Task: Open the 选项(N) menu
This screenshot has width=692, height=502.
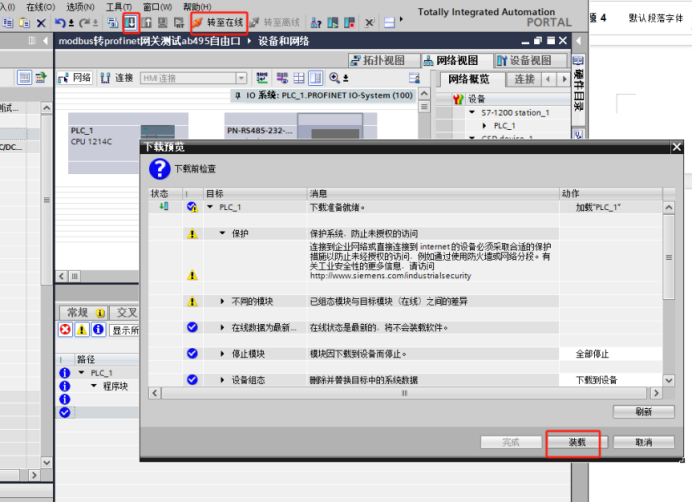Action: tap(80, 7)
